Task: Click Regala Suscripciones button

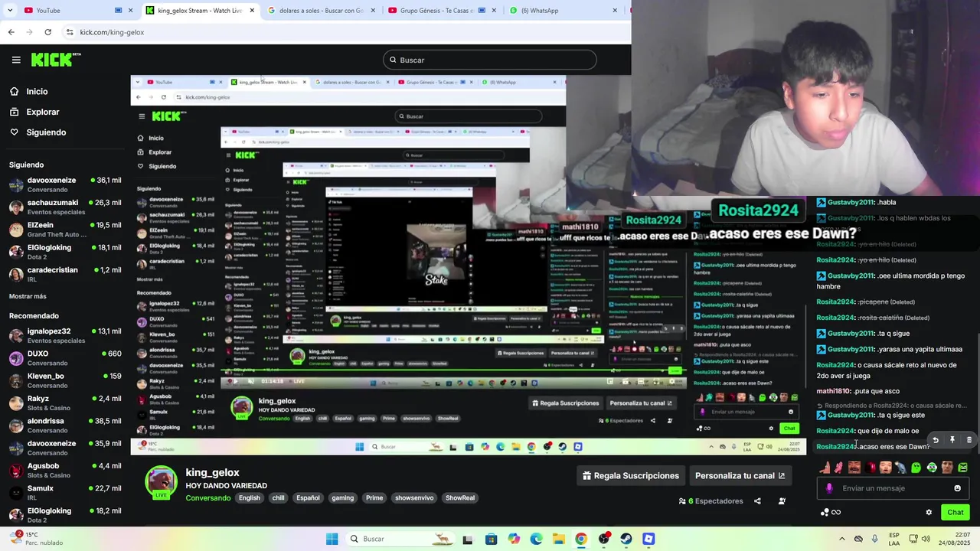Action: click(630, 475)
